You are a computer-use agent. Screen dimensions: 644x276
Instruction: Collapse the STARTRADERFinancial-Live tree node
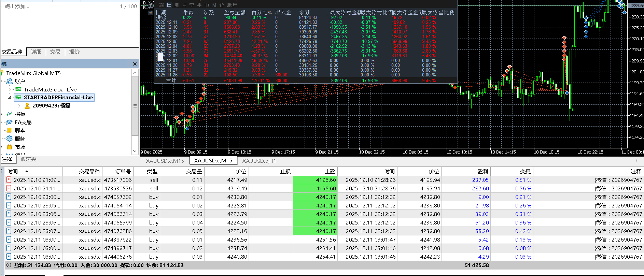click(10, 98)
